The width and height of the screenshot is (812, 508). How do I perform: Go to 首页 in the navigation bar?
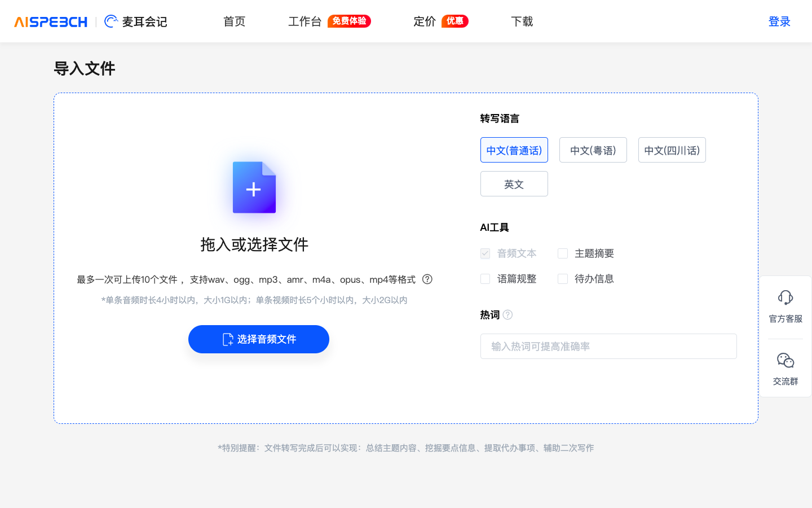234,21
